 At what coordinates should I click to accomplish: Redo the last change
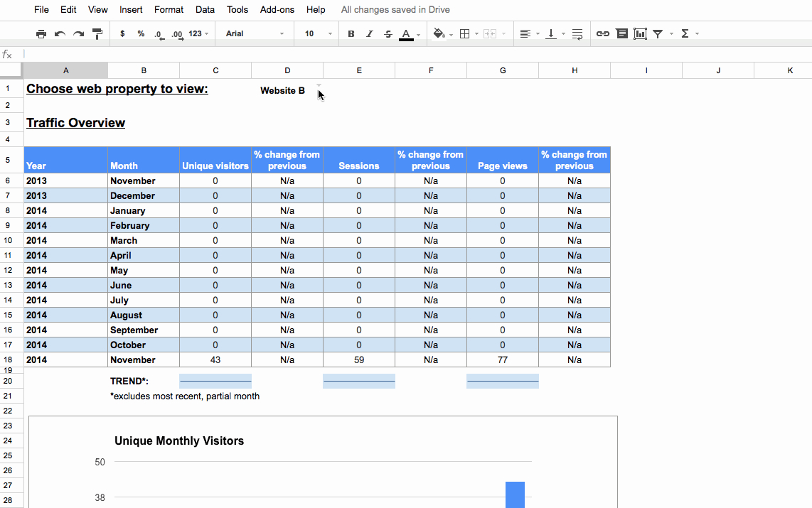(x=79, y=33)
